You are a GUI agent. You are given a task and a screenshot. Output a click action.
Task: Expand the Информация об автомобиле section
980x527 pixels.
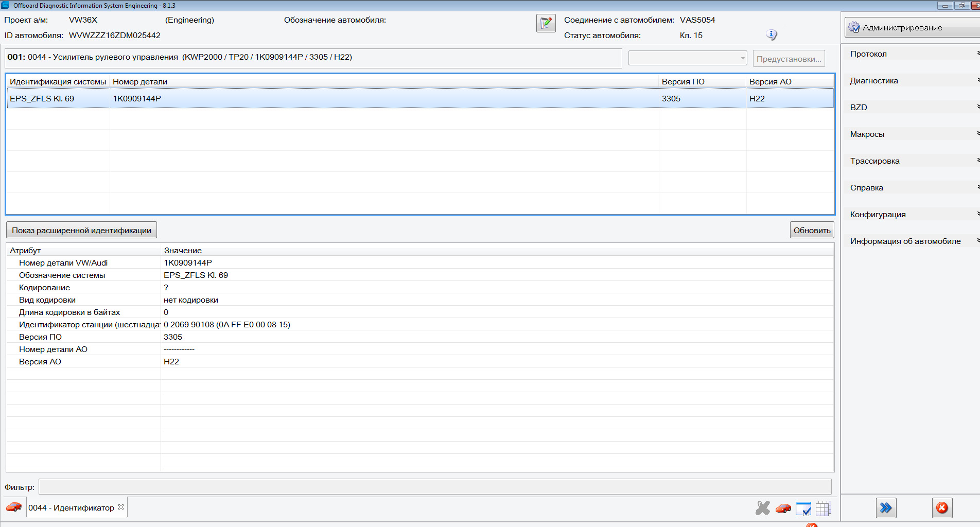point(912,241)
